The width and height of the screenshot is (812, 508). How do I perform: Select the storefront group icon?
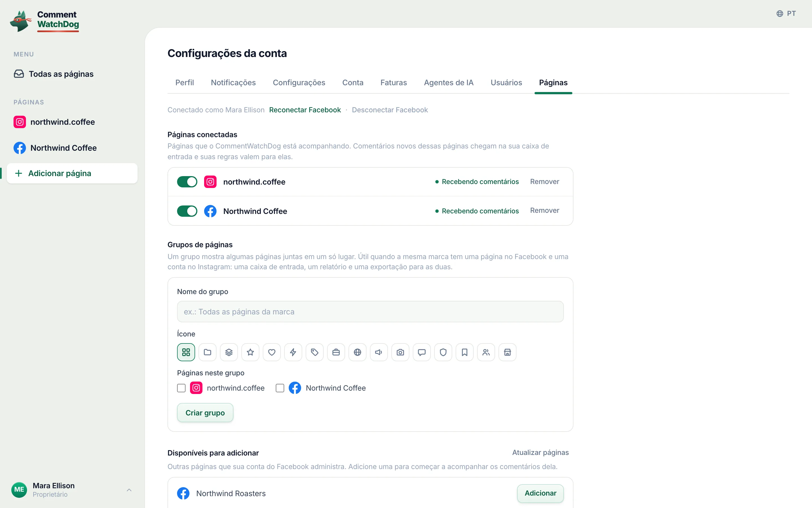(x=507, y=352)
